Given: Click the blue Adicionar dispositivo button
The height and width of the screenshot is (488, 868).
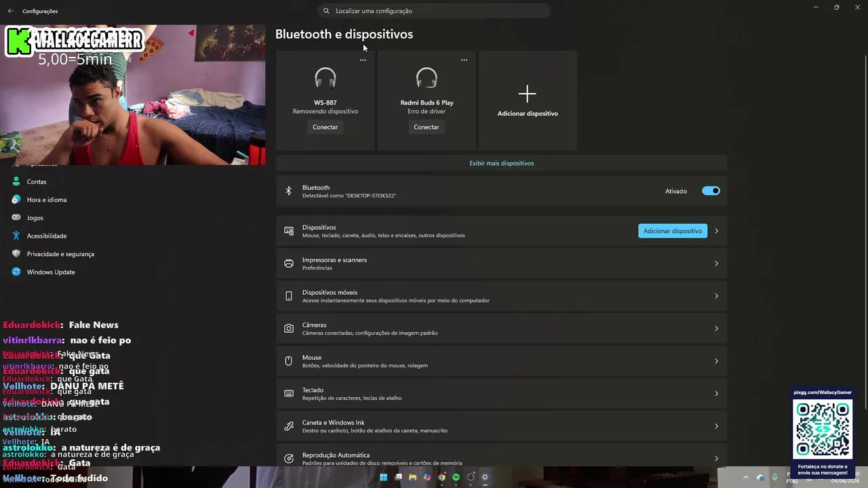Looking at the screenshot, I should pos(673,231).
